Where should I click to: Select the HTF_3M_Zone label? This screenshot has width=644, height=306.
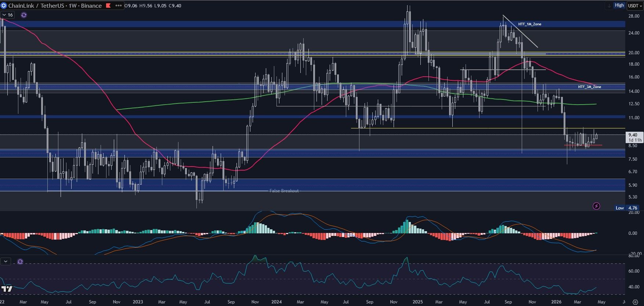click(589, 87)
